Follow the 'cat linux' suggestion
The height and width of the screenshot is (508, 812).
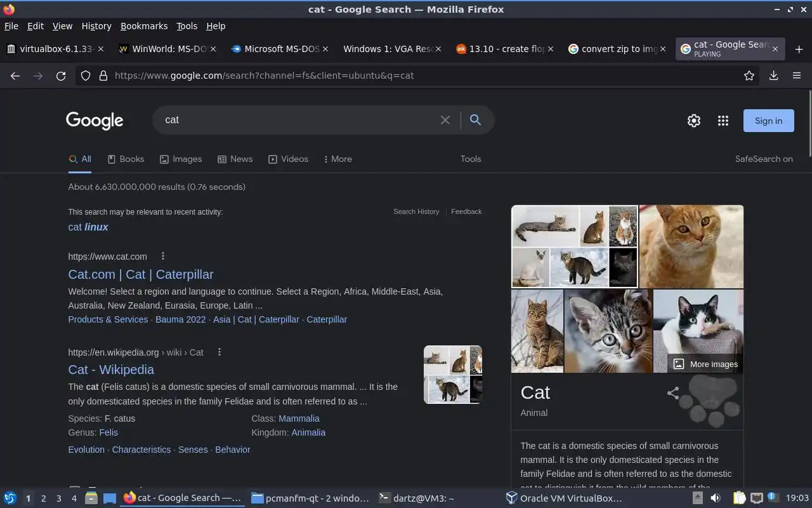(x=88, y=227)
